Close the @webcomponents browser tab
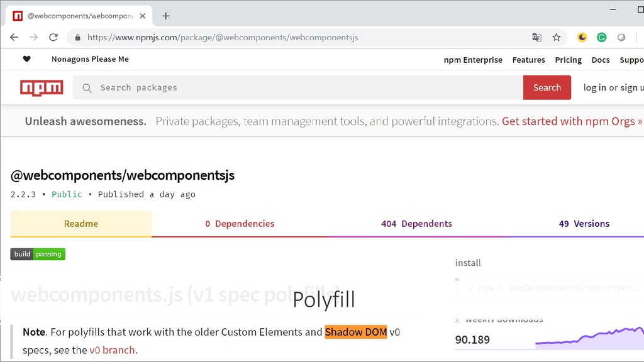The image size is (644, 362). click(143, 16)
